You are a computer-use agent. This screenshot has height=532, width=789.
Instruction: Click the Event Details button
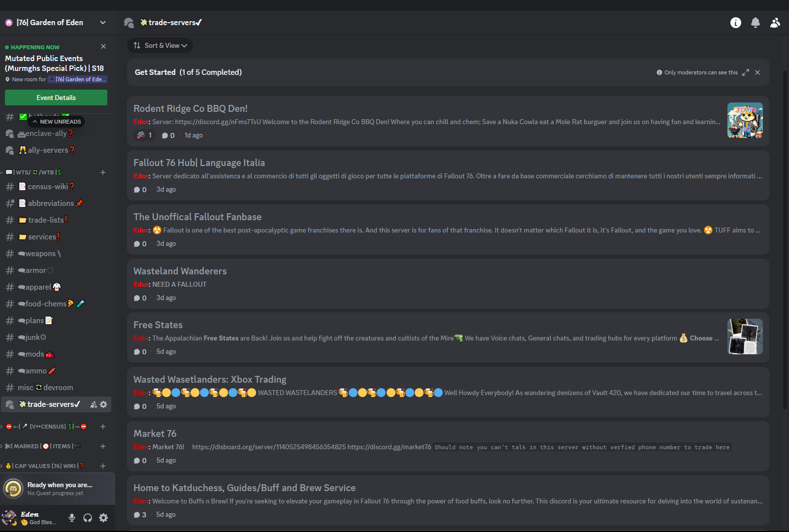click(x=56, y=98)
